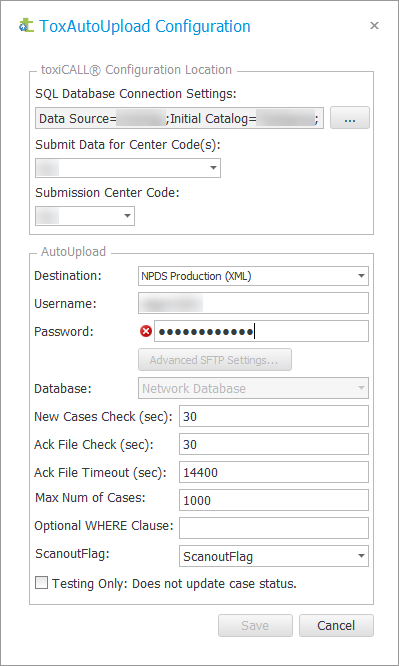Click the Optional WHERE Clause field
The image size is (399, 666).
click(x=274, y=528)
